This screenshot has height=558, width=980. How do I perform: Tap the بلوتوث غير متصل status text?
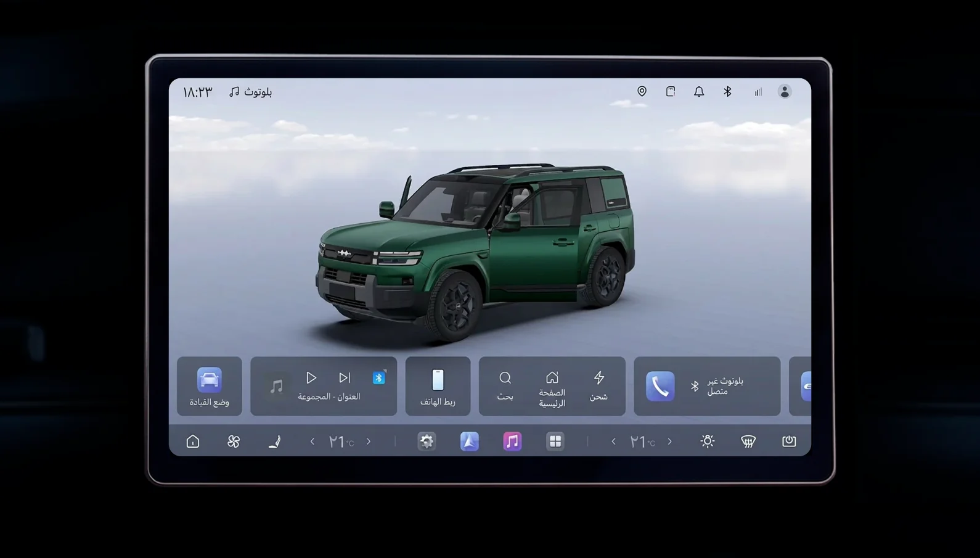(725, 386)
